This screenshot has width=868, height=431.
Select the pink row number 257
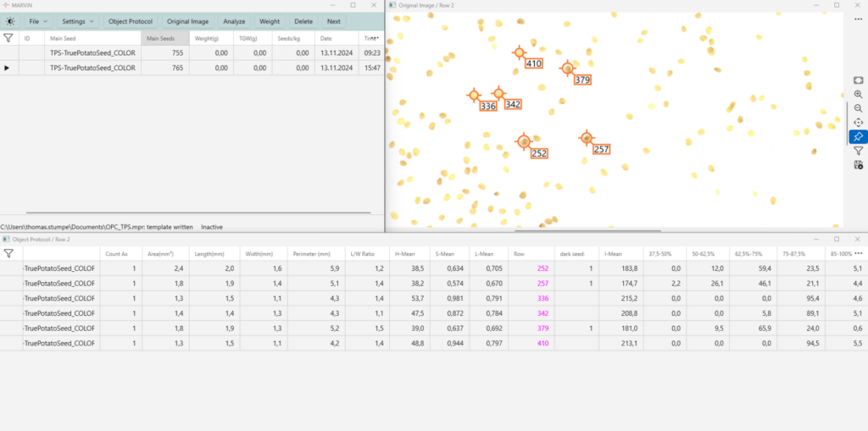pyautogui.click(x=542, y=284)
